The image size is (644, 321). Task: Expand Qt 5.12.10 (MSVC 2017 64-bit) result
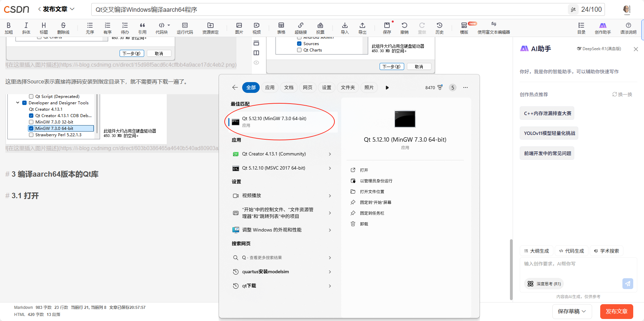coord(330,168)
